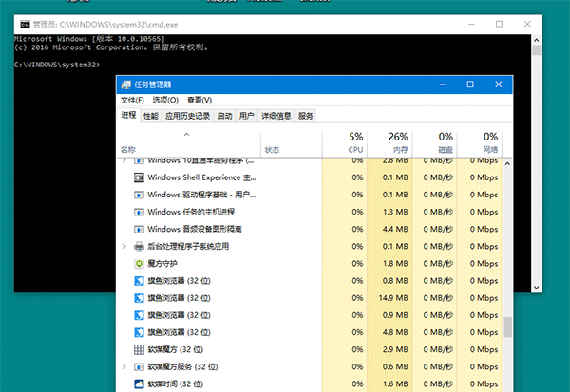Click the 1.3 MB memory value
This screenshot has width=570, height=392.
click(395, 212)
